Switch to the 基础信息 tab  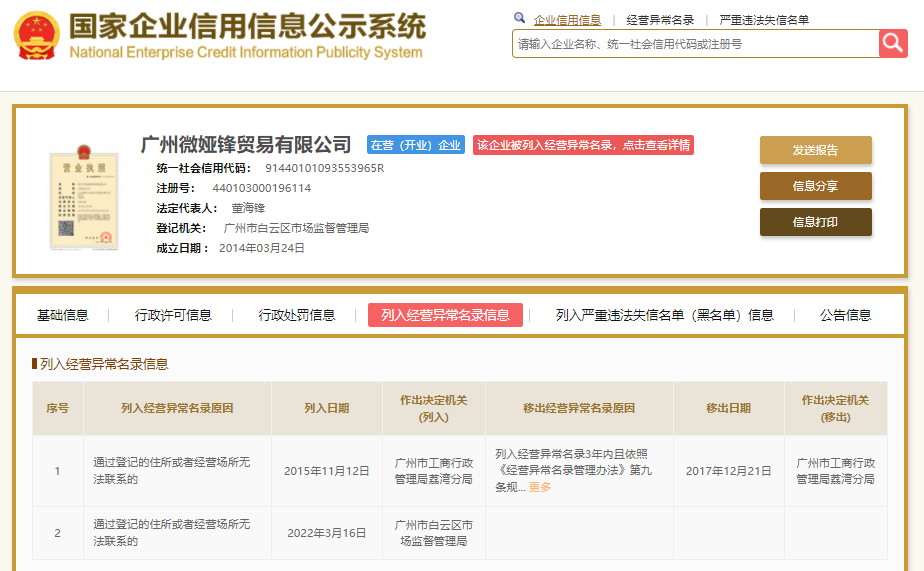point(62,315)
